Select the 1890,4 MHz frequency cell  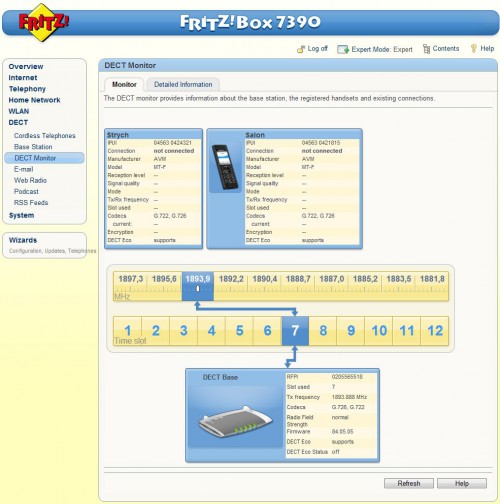tap(265, 286)
